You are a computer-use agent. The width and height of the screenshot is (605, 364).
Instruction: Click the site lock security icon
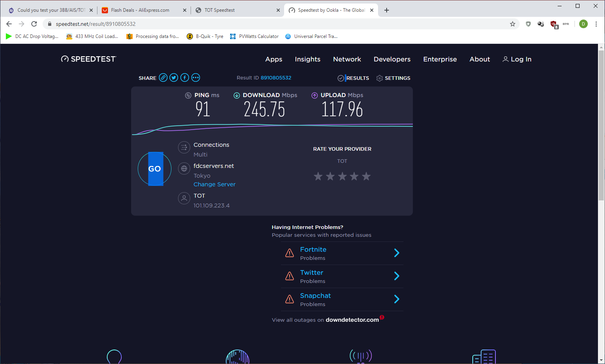point(50,24)
